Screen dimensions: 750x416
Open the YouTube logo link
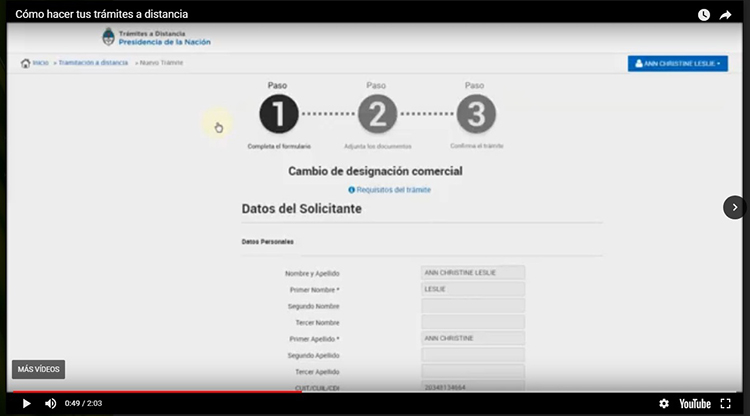pyautogui.click(x=694, y=403)
